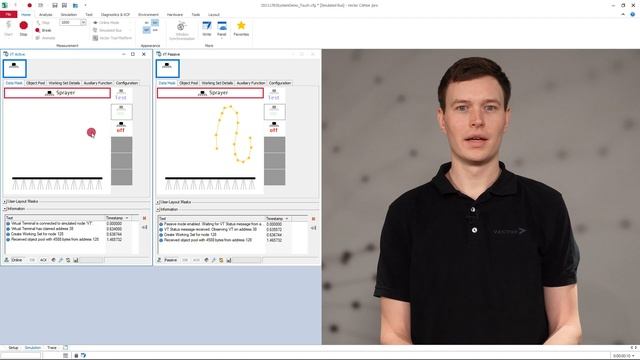
Task: Select the sprayer working set thumbnail in VT Passive
Action: click(x=167, y=68)
